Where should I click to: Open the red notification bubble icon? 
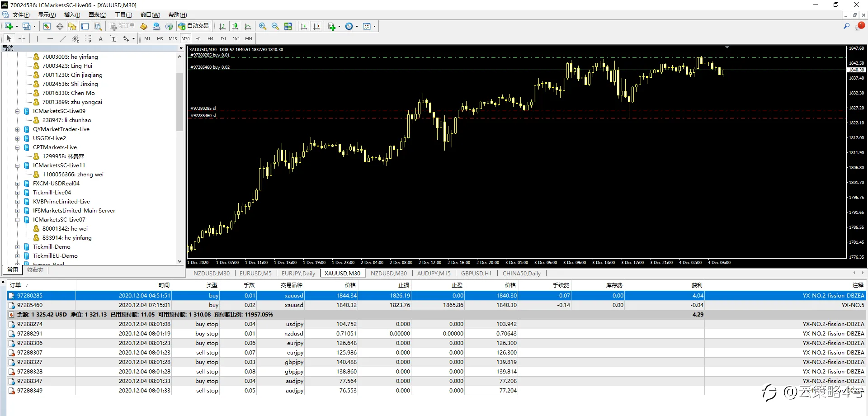859,26
